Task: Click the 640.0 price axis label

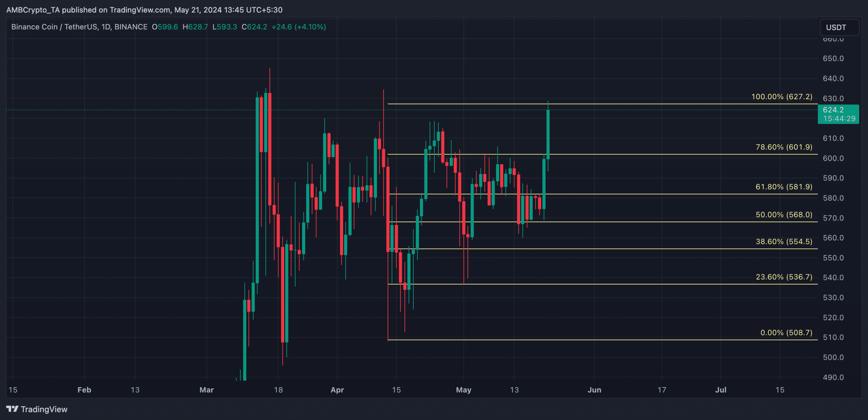Action: point(833,78)
